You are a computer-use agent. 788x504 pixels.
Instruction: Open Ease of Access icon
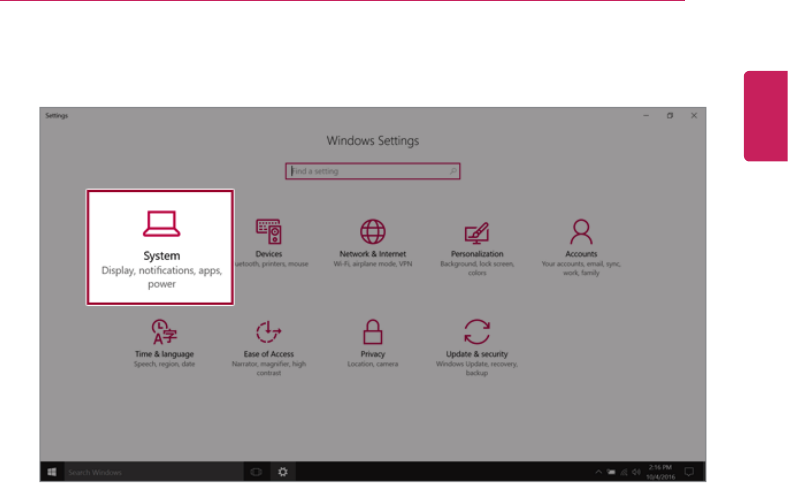[269, 332]
